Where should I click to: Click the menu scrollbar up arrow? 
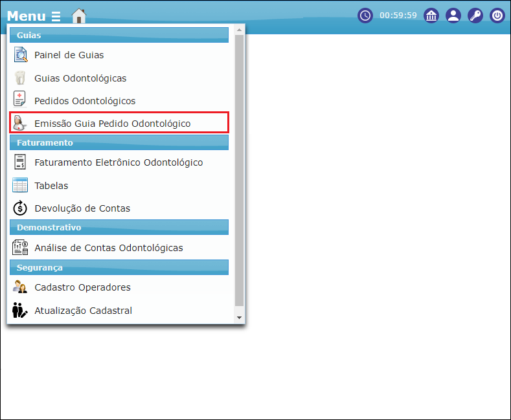pyautogui.click(x=239, y=30)
